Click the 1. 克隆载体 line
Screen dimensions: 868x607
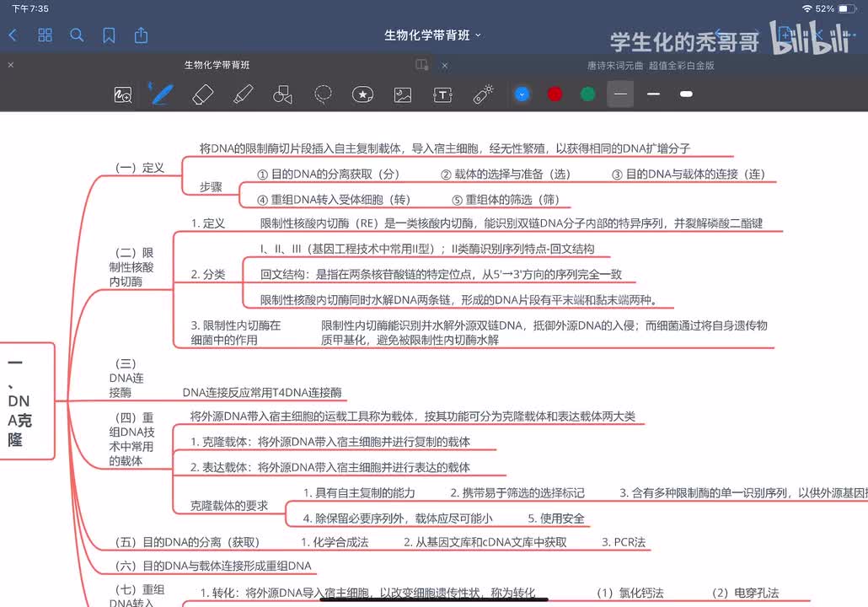[x=330, y=442]
